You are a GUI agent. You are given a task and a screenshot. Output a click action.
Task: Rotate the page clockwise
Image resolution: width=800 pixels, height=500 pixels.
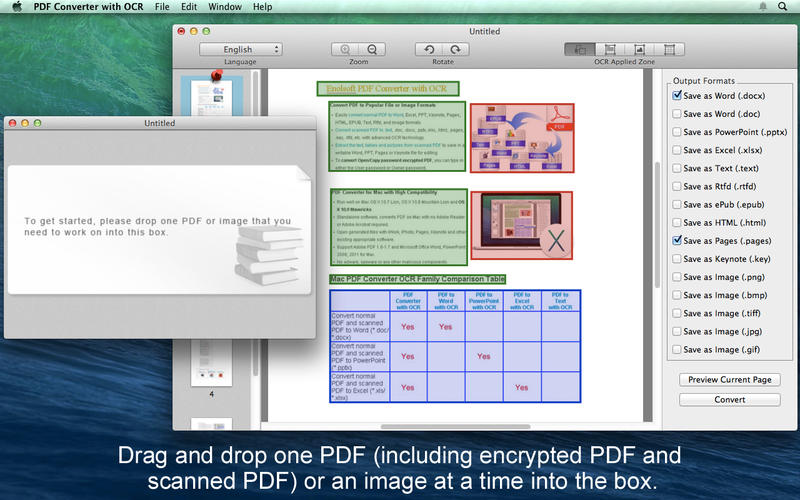tap(456, 49)
